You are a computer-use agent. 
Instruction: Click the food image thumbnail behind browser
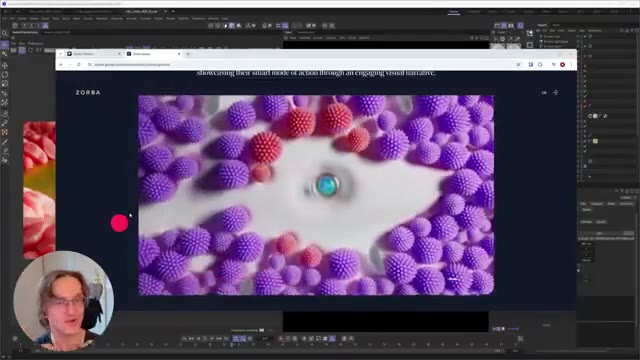(39, 190)
